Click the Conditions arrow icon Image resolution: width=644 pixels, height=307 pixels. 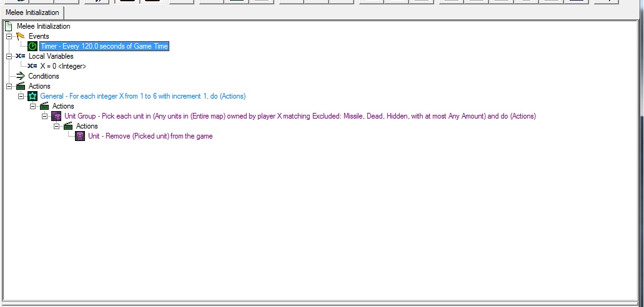21,76
